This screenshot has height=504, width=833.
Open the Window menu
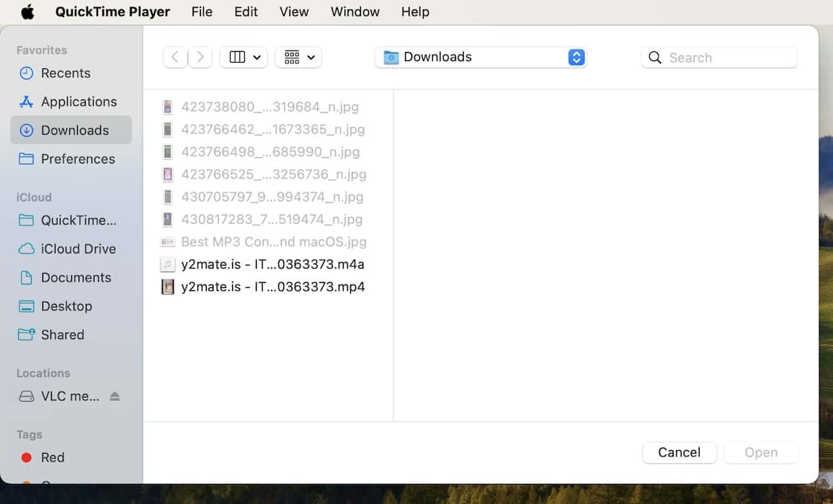click(x=355, y=12)
